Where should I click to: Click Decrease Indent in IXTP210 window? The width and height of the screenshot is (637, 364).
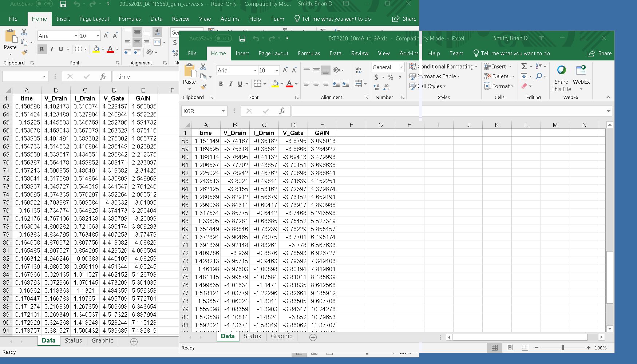[336, 84]
